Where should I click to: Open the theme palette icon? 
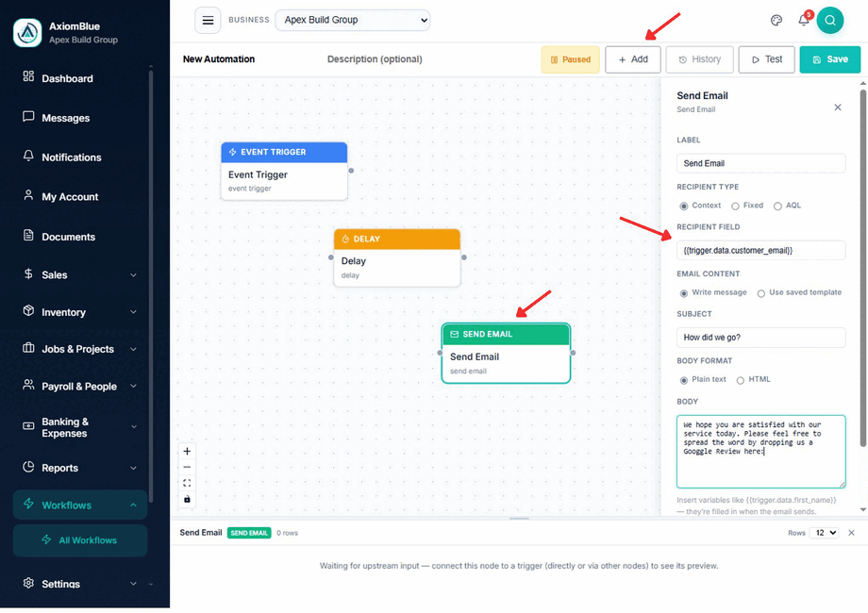point(776,21)
